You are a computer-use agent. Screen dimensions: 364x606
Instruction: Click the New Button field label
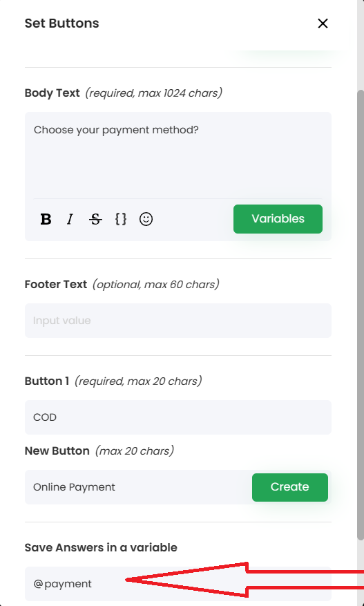(x=57, y=451)
